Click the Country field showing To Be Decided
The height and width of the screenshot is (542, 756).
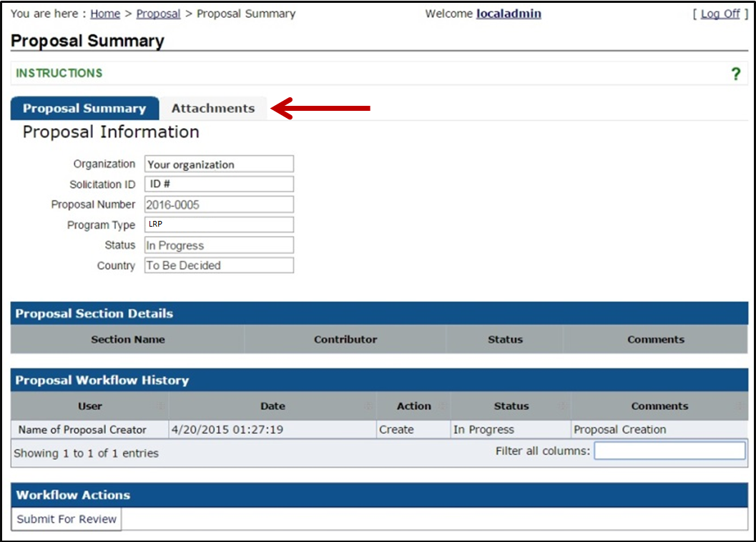[219, 265]
